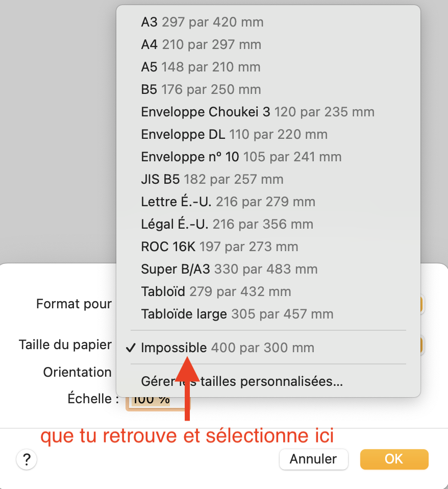The image size is (448, 489).
Task: Select Tabloïde large paper size
Action: 237,314
